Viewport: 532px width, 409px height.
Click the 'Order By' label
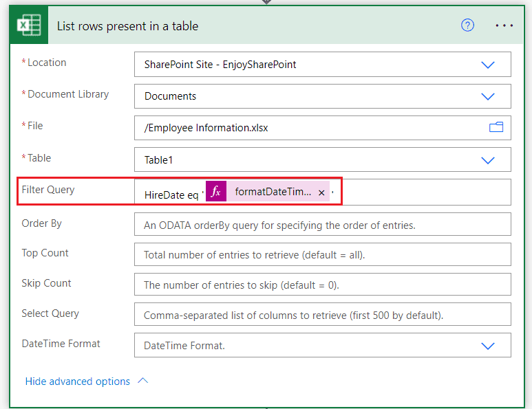coord(41,223)
